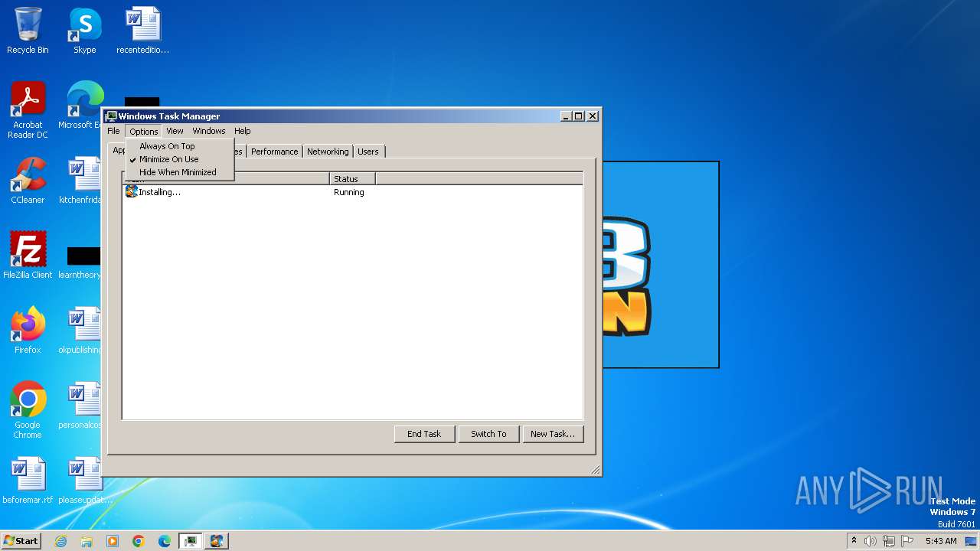Click the End Task button
The image size is (980, 551).
[424, 434]
